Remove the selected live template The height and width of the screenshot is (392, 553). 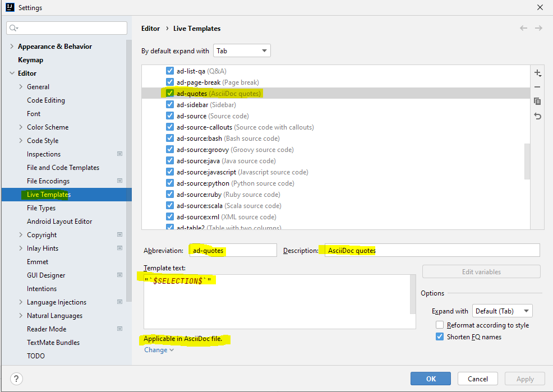click(537, 87)
